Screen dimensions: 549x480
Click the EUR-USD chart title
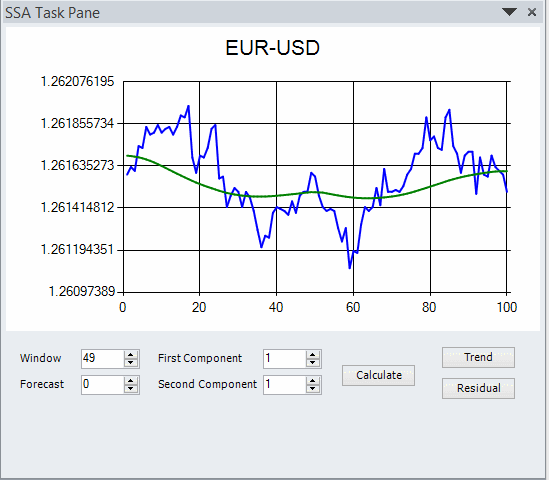tap(272, 48)
